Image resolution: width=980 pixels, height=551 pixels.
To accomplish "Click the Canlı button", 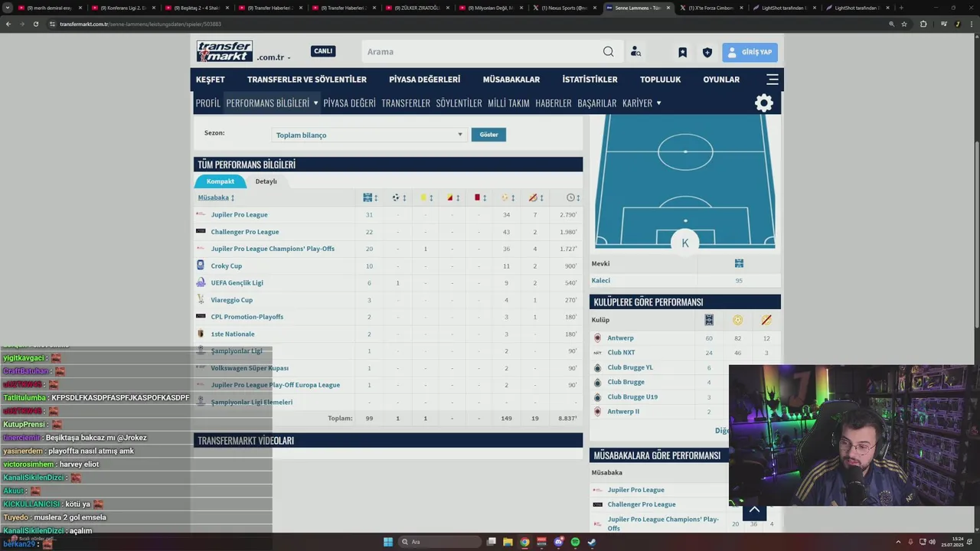I will (x=323, y=51).
